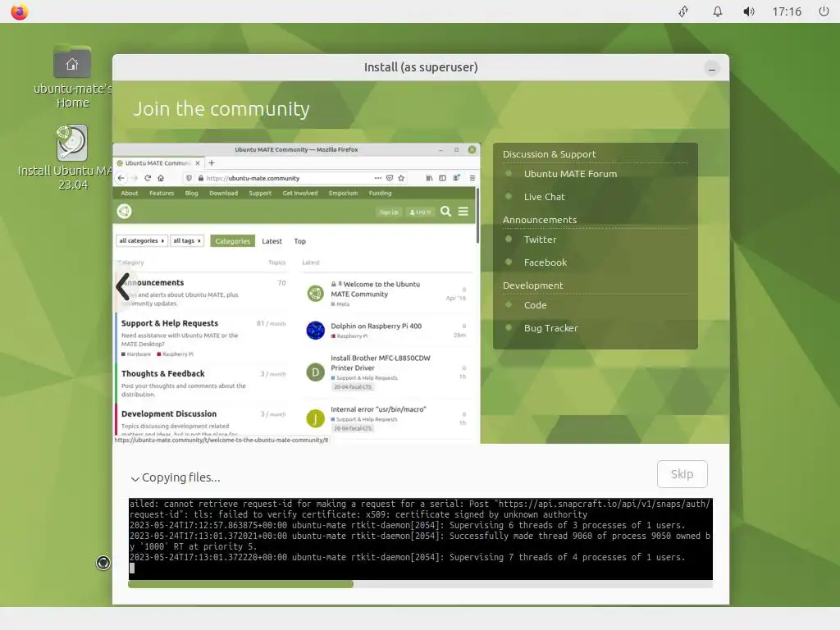Click the home icon in the slide's Firefox
Image resolution: width=840 pixels, height=630 pixels.
pos(161,178)
